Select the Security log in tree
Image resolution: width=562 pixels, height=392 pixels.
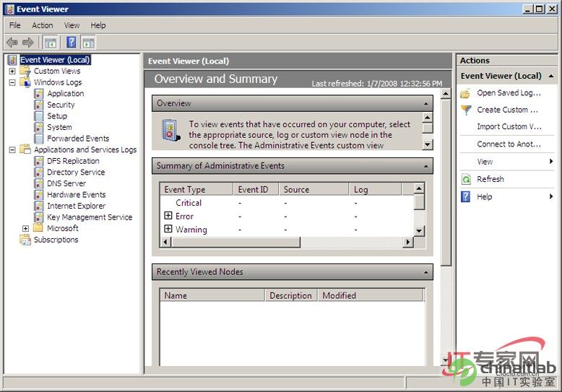tap(61, 105)
